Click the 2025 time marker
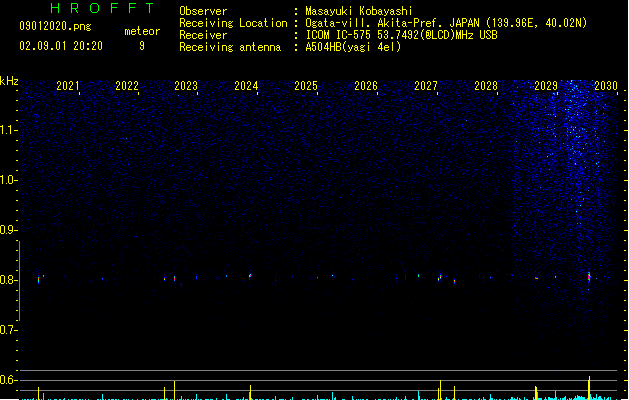The height and width of the screenshot is (400, 629). click(306, 86)
